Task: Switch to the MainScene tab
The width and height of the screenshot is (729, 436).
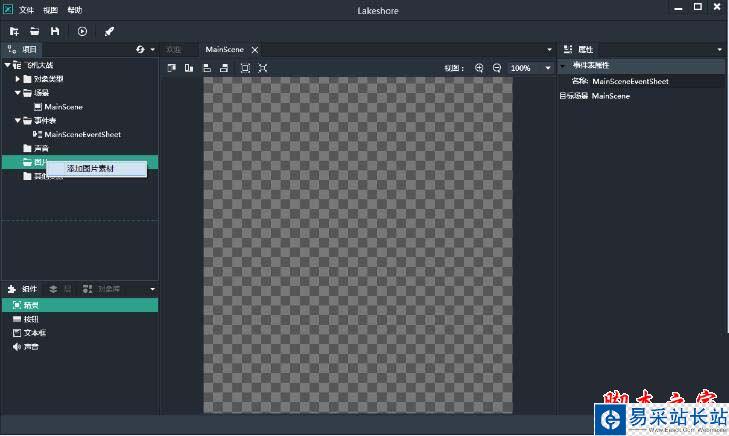Action: [225, 49]
